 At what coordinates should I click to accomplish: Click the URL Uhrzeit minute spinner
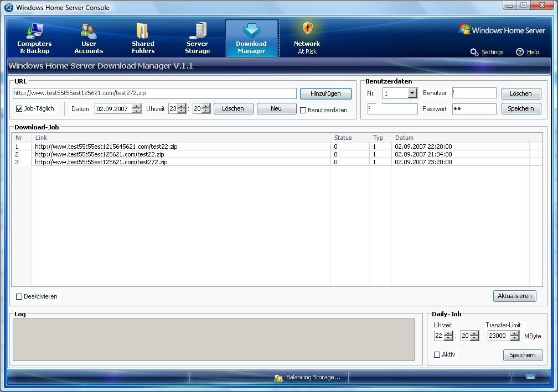pyautogui.click(x=206, y=109)
